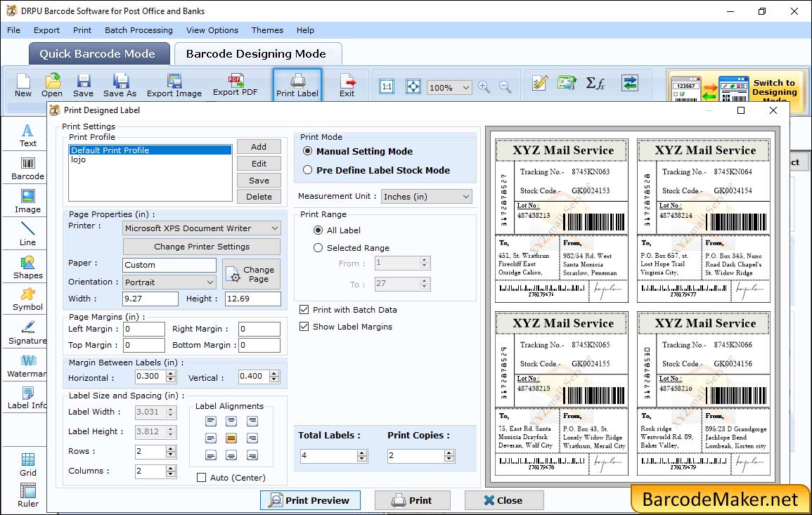The image size is (812, 515).
Task: Select the Line tool in the sidebar
Action: [27, 234]
